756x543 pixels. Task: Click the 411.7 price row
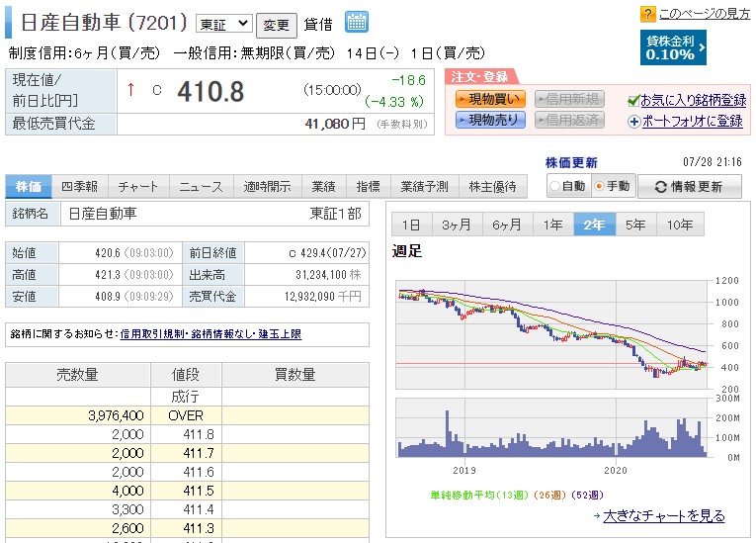pyautogui.click(x=187, y=453)
